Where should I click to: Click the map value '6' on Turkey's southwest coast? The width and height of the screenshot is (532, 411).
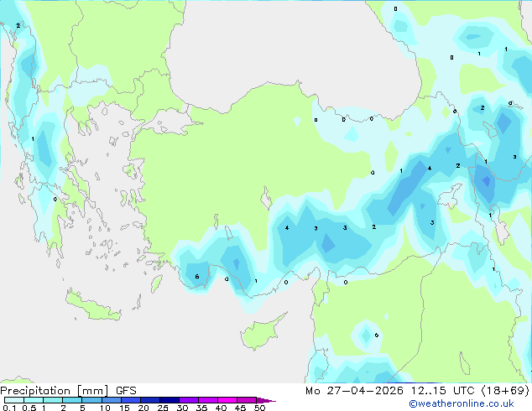[197, 277]
